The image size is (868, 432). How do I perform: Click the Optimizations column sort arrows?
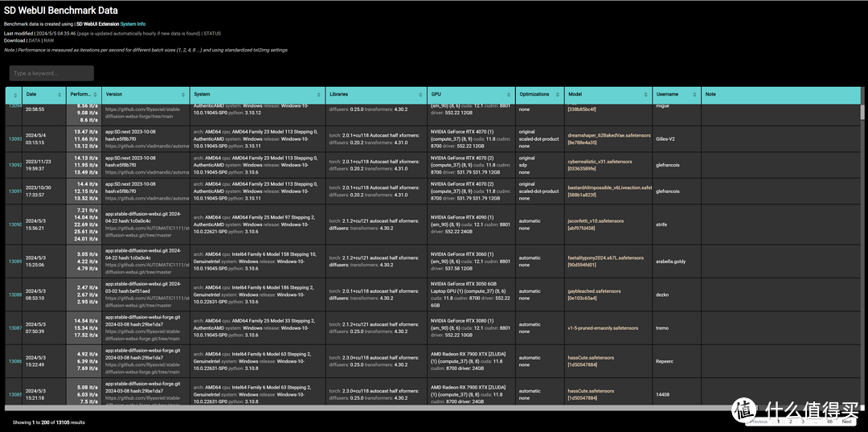558,95
